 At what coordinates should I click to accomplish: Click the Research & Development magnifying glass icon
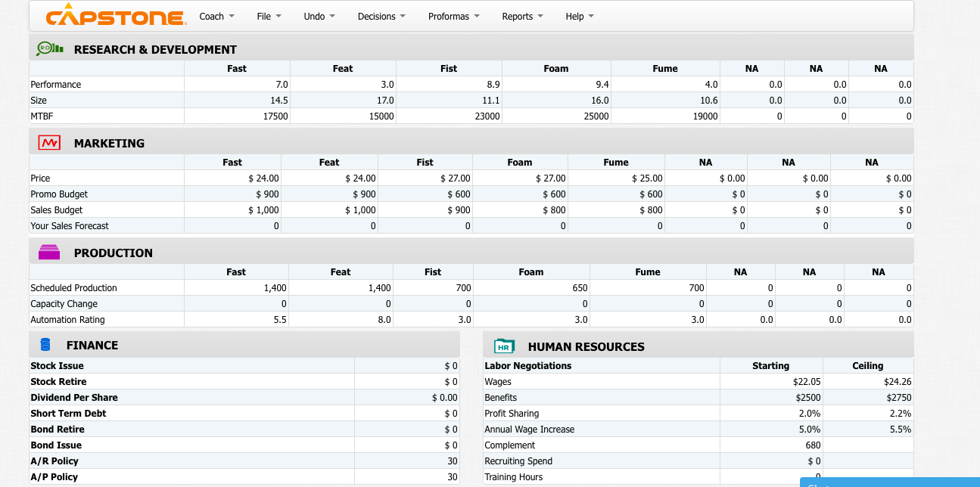click(x=47, y=47)
